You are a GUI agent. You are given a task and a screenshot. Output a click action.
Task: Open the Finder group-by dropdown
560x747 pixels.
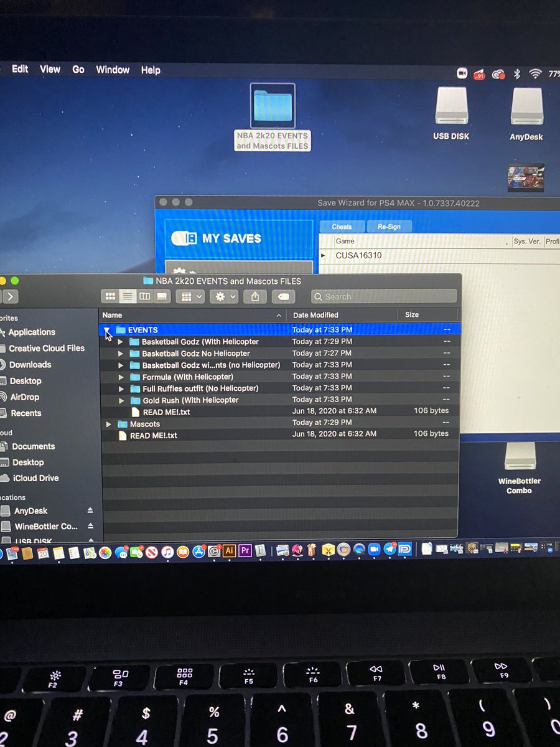pos(190,297)
